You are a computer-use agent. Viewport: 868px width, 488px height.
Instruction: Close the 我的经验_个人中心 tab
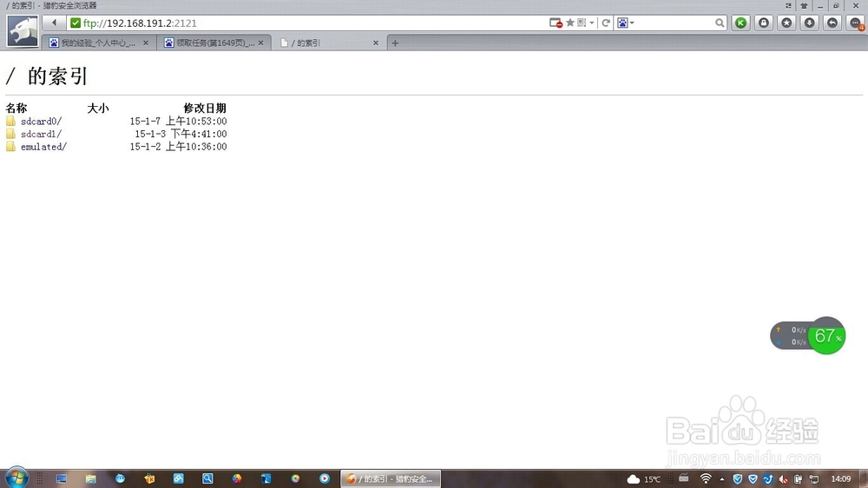tap(146, 43)
